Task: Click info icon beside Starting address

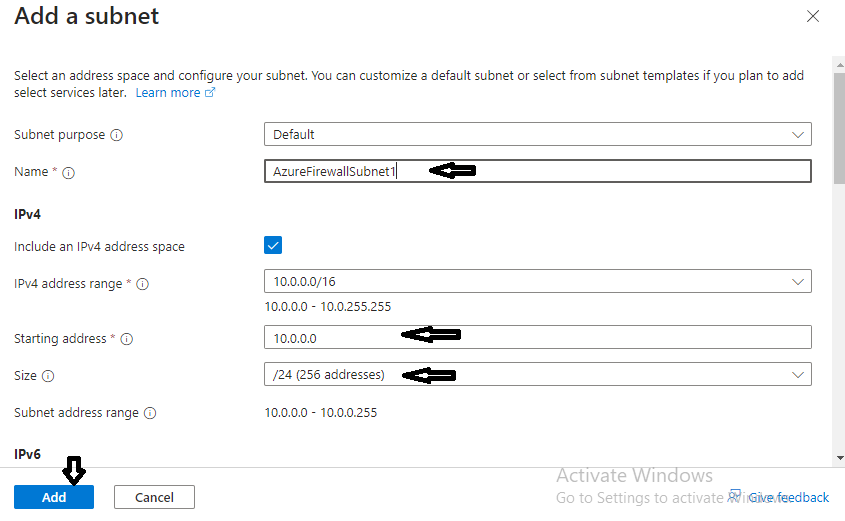Action: [127, 339]
